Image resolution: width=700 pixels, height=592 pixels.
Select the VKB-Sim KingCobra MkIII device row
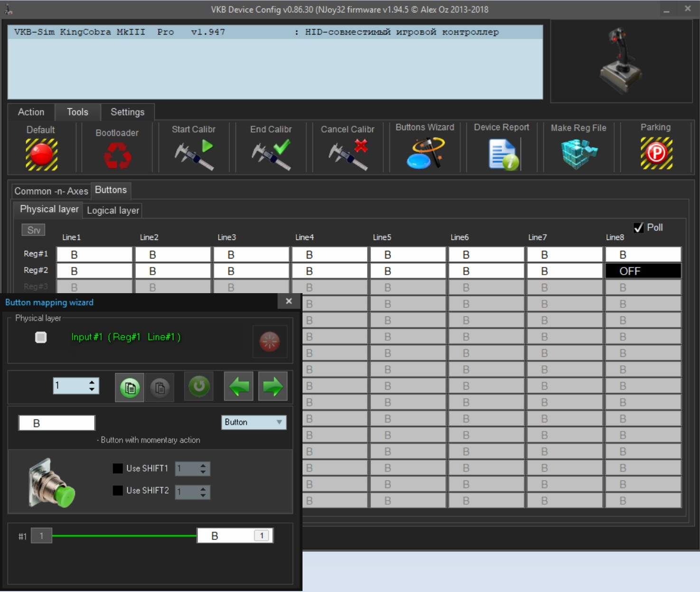(x=275, y=32)
